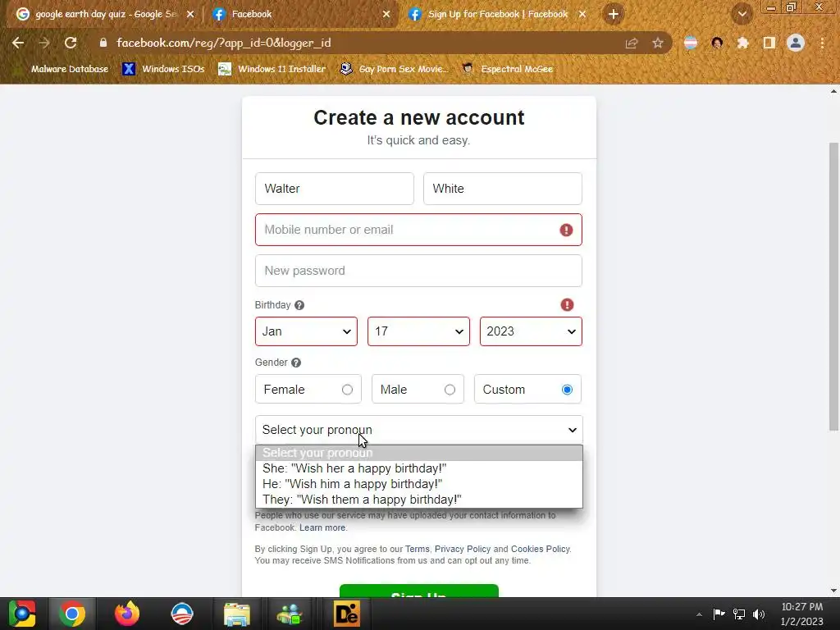Focus the New password field

click(418, 271)
